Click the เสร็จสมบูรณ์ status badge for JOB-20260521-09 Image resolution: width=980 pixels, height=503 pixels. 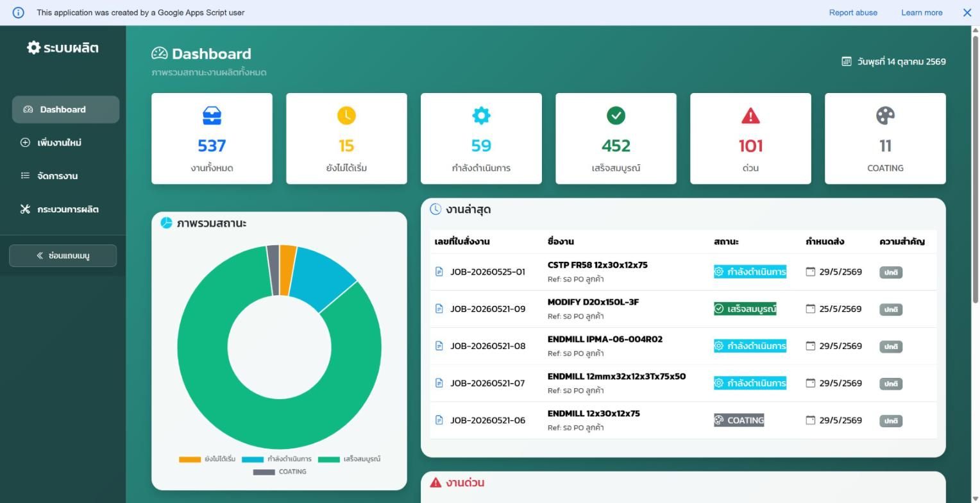point(745,309)
